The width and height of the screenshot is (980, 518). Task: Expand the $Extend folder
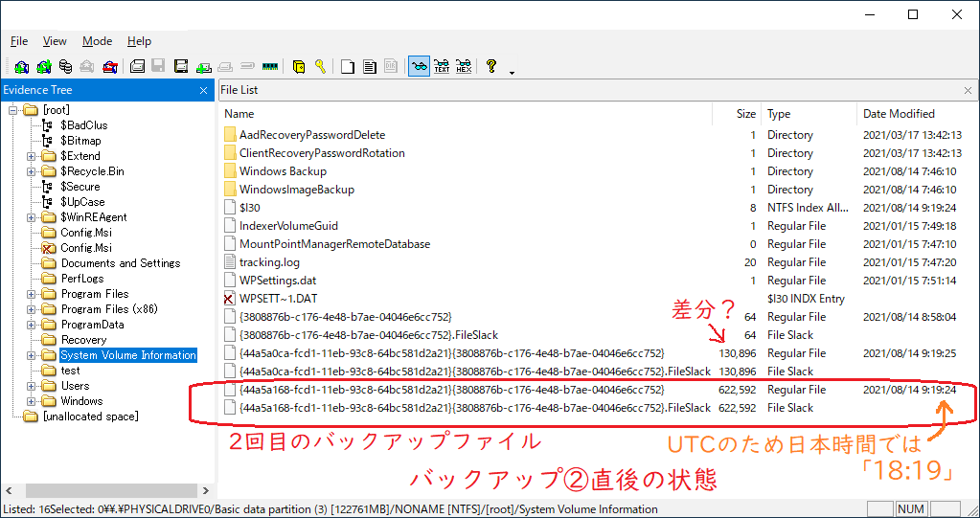(32, 156)
